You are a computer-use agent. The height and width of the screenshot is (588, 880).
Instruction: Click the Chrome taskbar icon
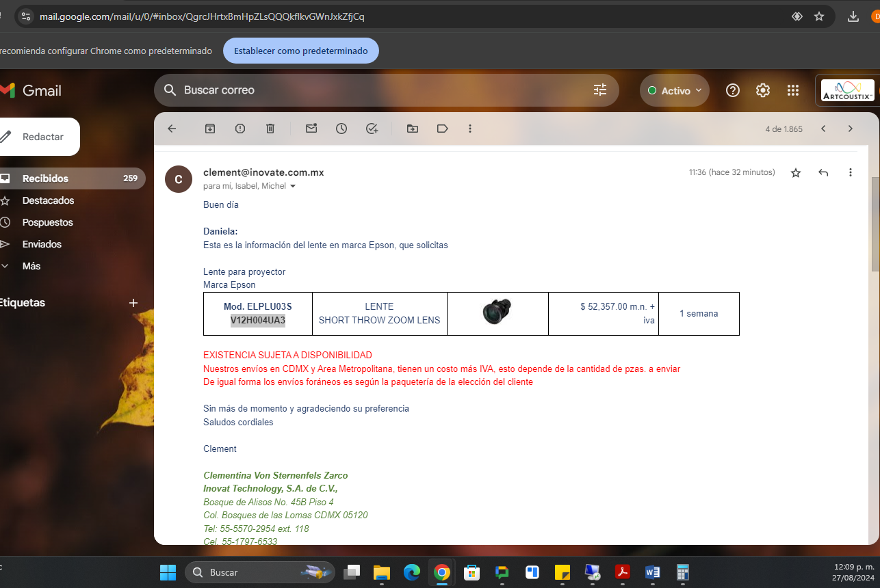pyautogui.click(x=442, y=572)
